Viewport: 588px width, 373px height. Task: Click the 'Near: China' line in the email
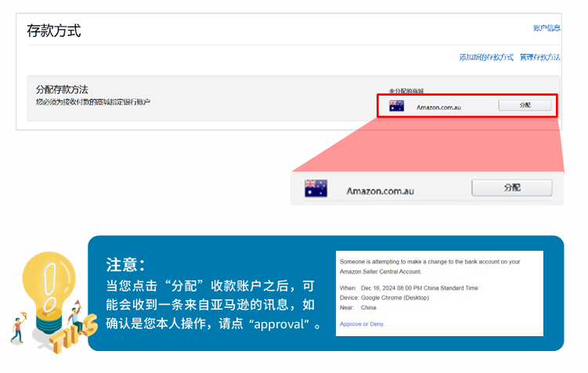tap(358, 308)
